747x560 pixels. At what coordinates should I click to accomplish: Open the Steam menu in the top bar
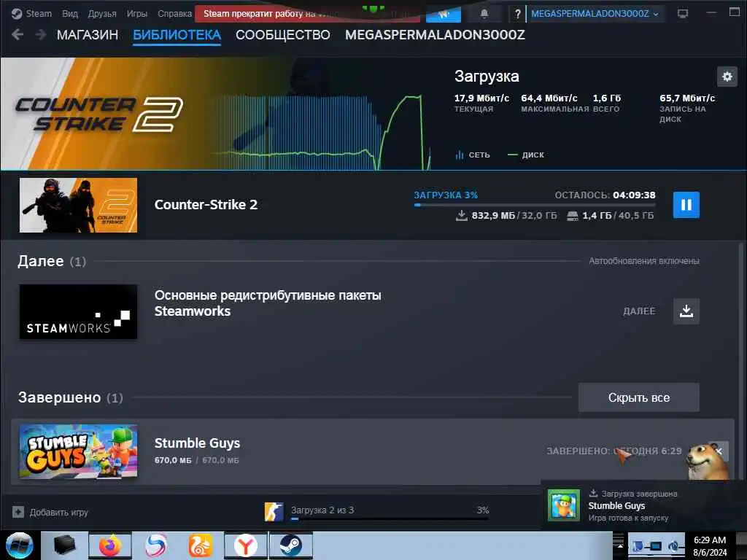31,13
